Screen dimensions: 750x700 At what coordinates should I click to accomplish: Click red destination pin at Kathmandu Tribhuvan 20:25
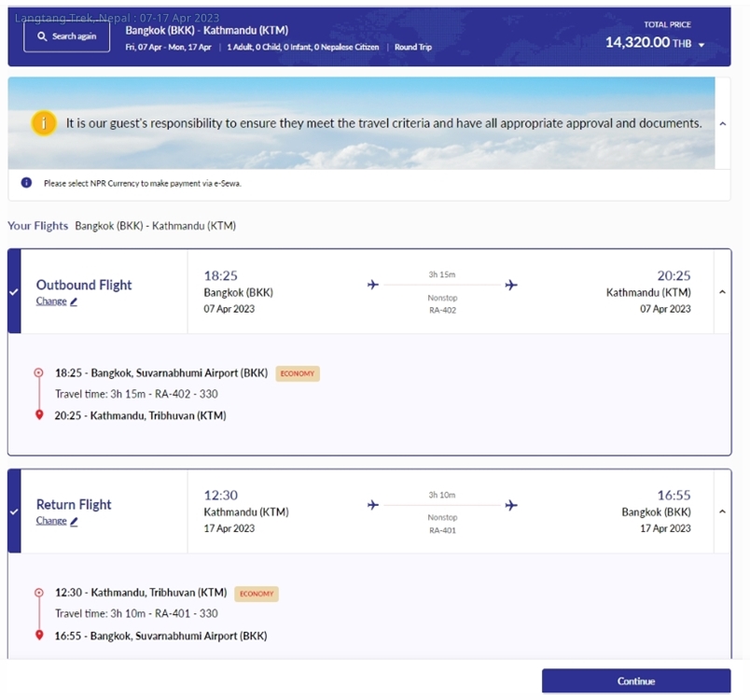click(39, 414)
